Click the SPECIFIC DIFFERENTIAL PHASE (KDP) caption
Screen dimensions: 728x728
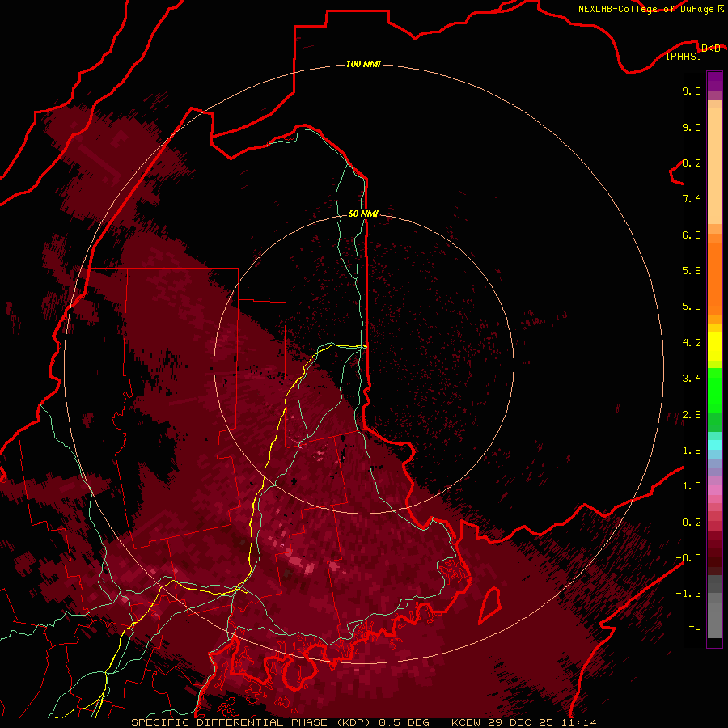coord(252,722)
